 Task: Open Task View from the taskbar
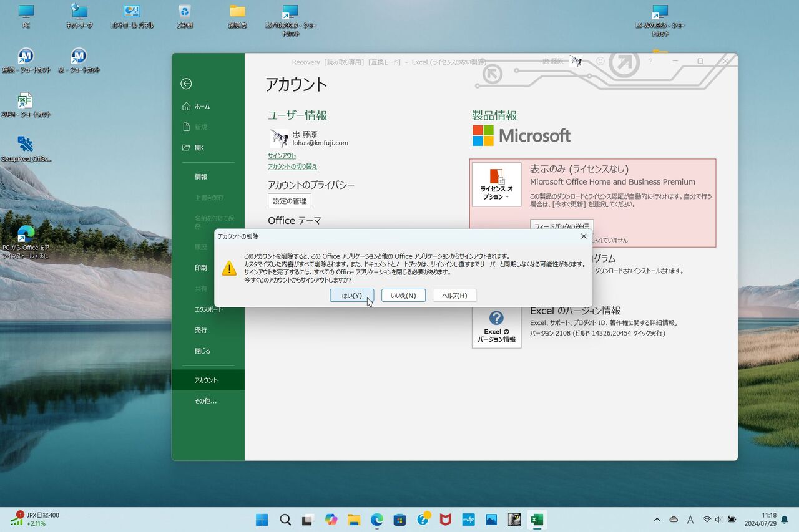308,520
